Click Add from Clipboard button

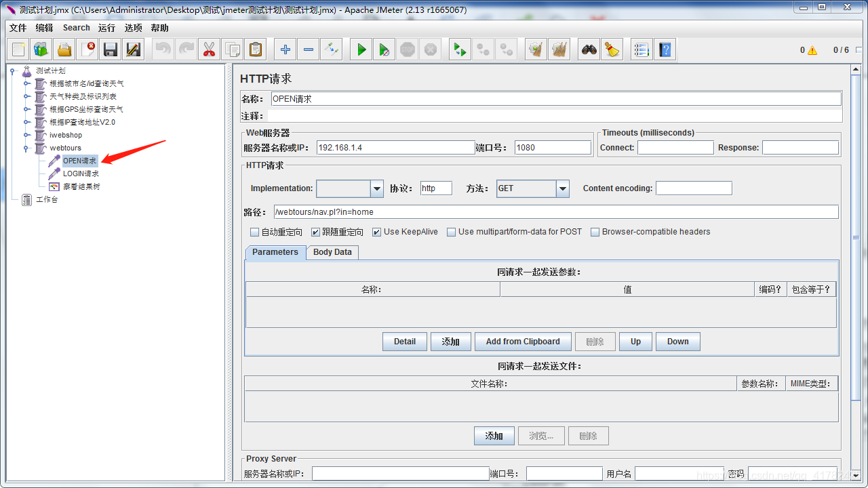click(x=523, y=342)
